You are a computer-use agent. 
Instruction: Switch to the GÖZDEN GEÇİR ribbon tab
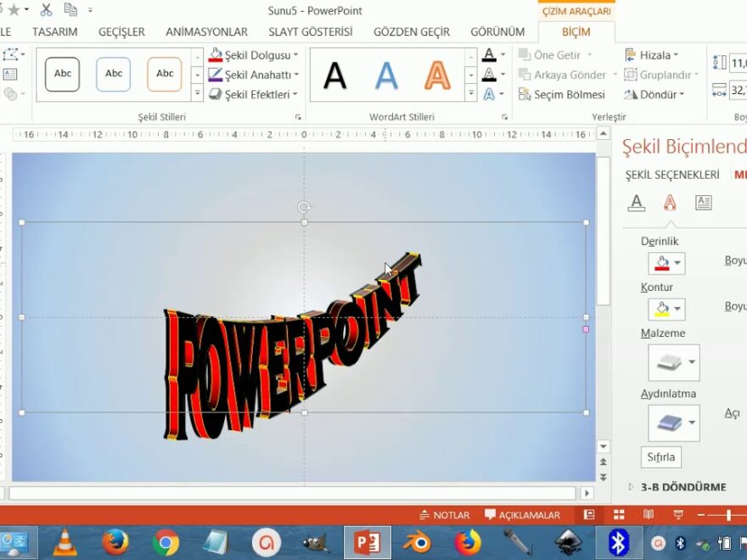click(x=412, y=32)
